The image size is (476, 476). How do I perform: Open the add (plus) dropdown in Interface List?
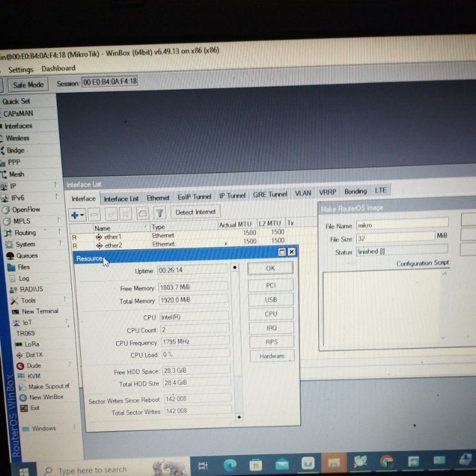(77, 215)
